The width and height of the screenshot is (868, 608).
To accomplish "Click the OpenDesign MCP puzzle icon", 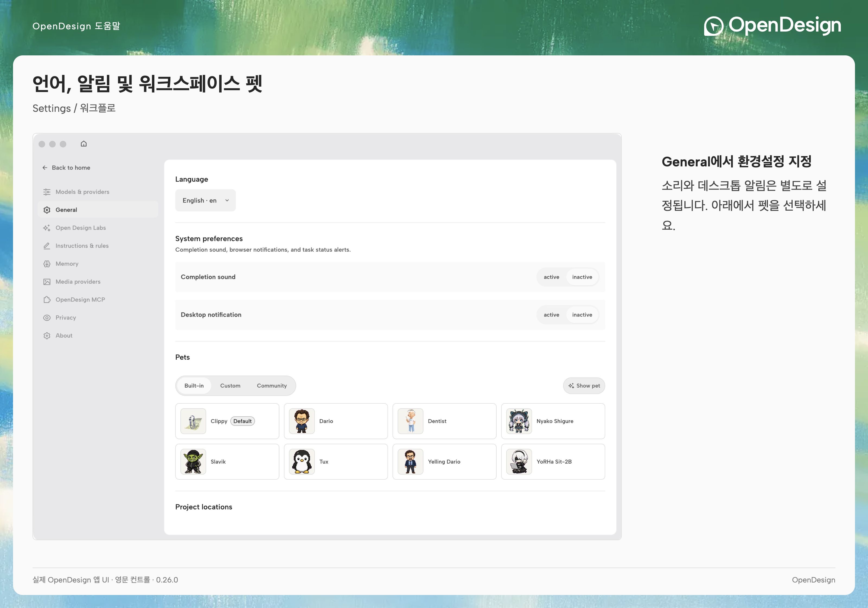I will 47,300.
